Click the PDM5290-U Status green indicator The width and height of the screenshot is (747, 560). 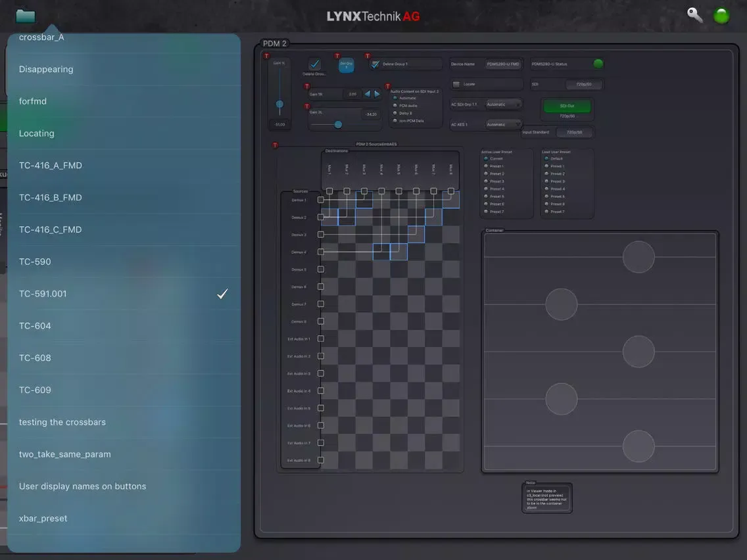click(598, 63)
